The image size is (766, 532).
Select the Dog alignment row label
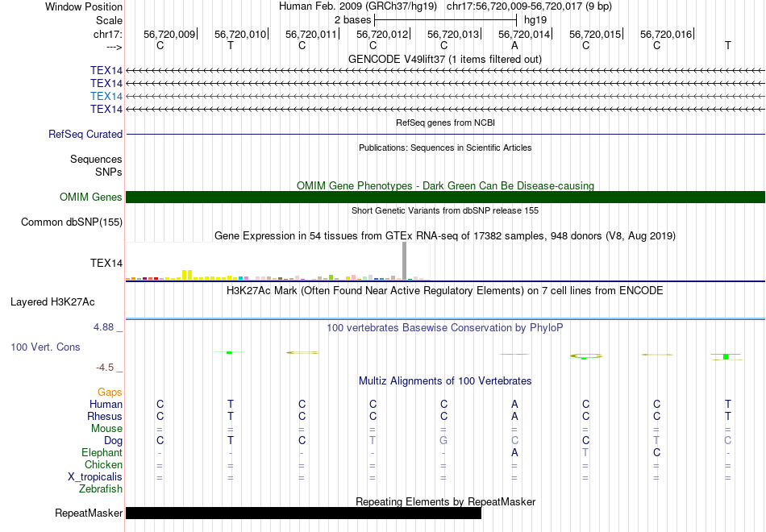(113, 441)
